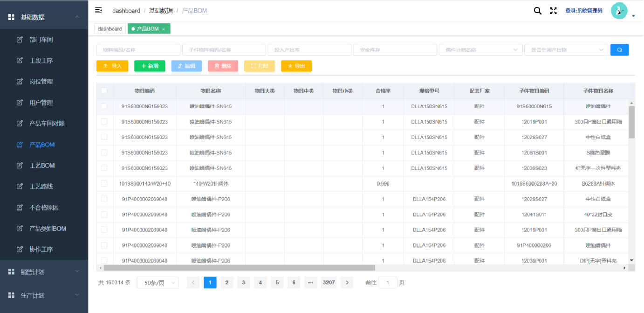This screenshot has width=644, height=313.
Task: Click the horizontal table scrollbar
Action: 239,268
